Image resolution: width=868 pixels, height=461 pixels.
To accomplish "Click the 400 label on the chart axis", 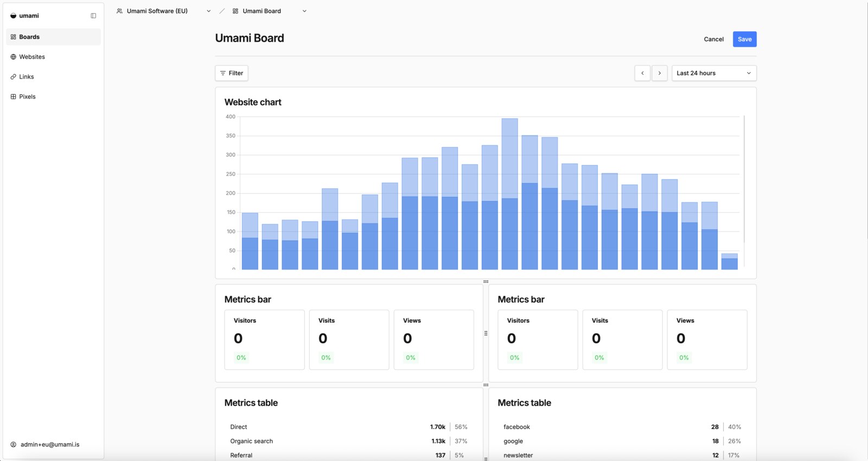I will tap(231, 117).
